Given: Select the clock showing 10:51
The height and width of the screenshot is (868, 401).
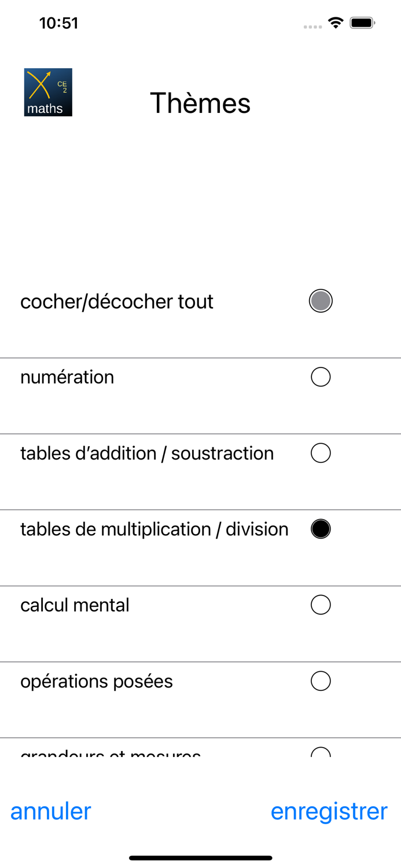Looking at the screenshot, I should (x=58, y=23).
